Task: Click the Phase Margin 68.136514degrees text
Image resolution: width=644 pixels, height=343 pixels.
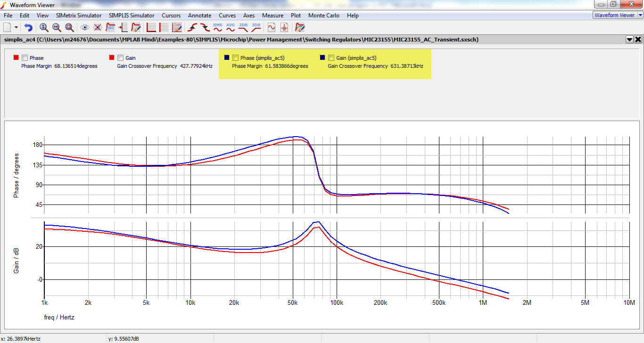Action: tap(59, 66)
